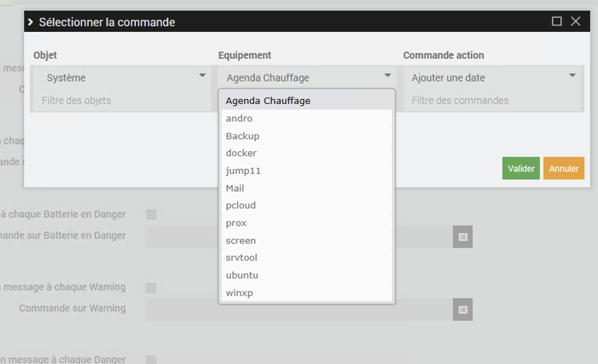This screenshot has height=364, width=598.
Task: Open command picker icon for Commande sur Warning
Action: pyautogui.click(x=463, y=310)
